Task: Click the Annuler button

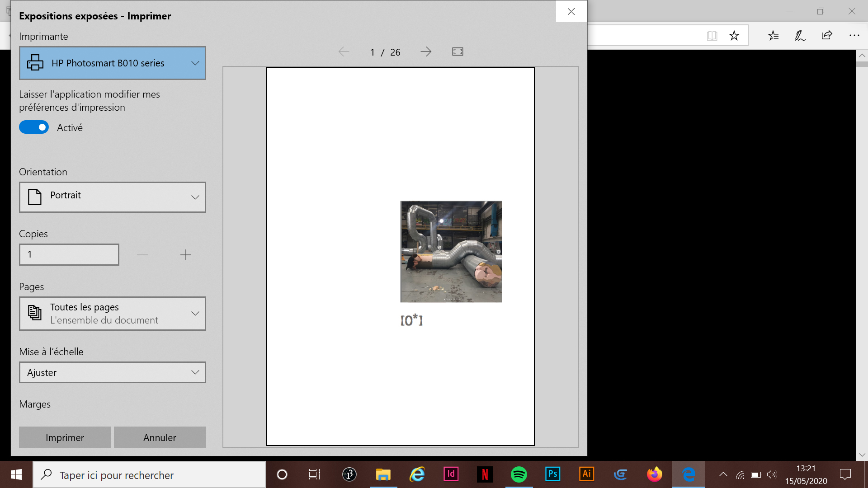Action: pos(160,437)
